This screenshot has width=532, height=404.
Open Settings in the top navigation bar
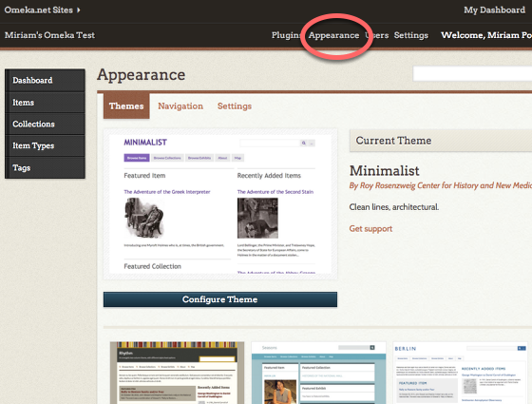click(410, 35)
